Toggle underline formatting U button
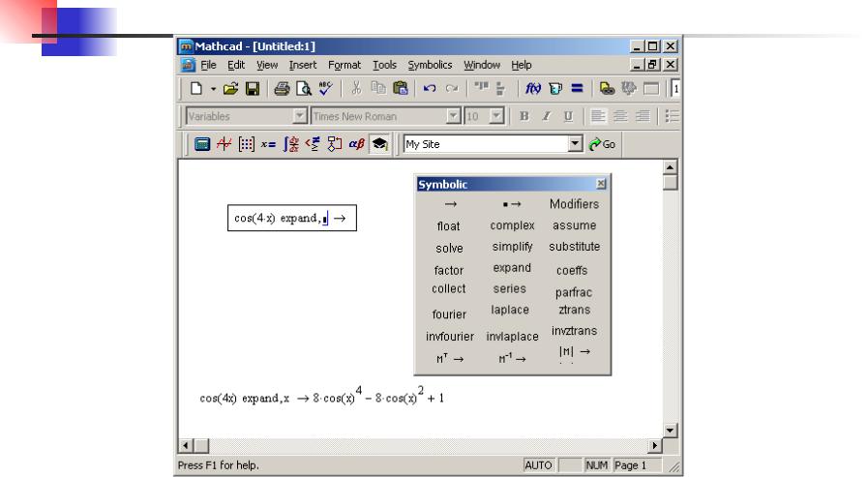The height and width of the screenshot is (477, 868). tap(568, 116)
